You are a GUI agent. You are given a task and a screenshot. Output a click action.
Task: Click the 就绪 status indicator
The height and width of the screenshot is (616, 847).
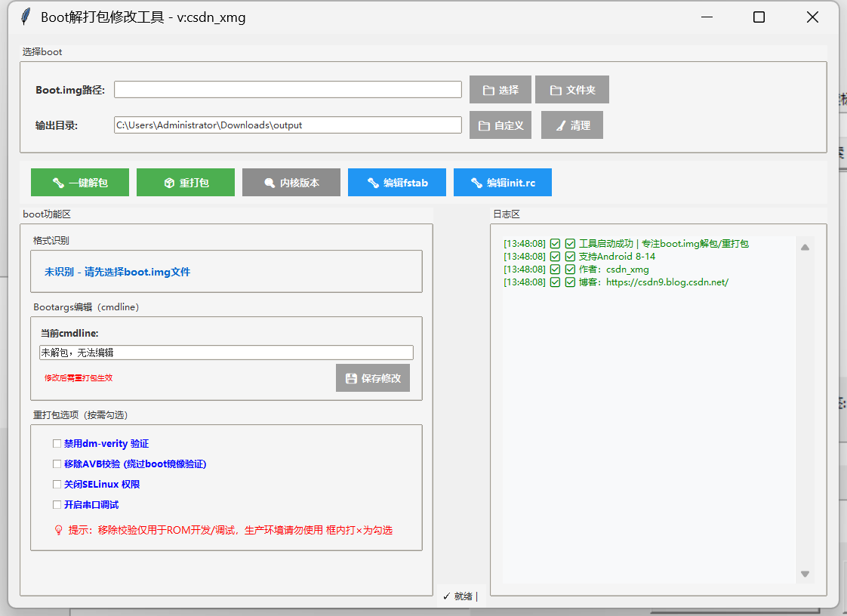pos(457,596)
